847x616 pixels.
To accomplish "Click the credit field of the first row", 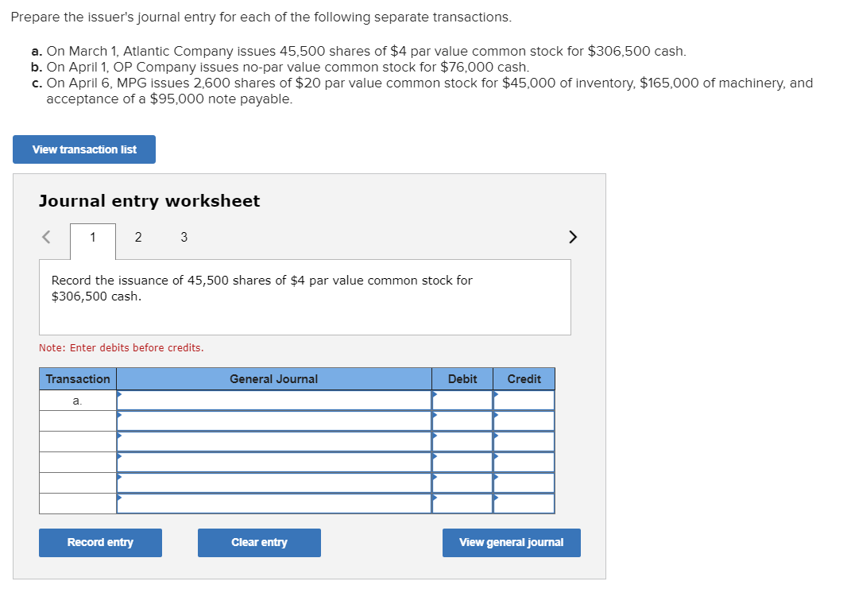I will (523, 401).
